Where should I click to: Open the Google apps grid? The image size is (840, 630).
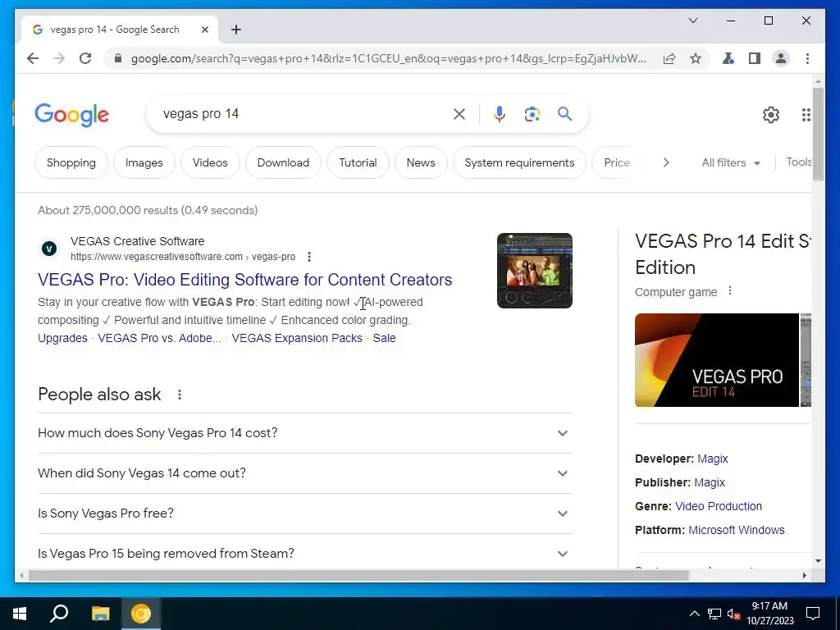(x=806, y=115)
